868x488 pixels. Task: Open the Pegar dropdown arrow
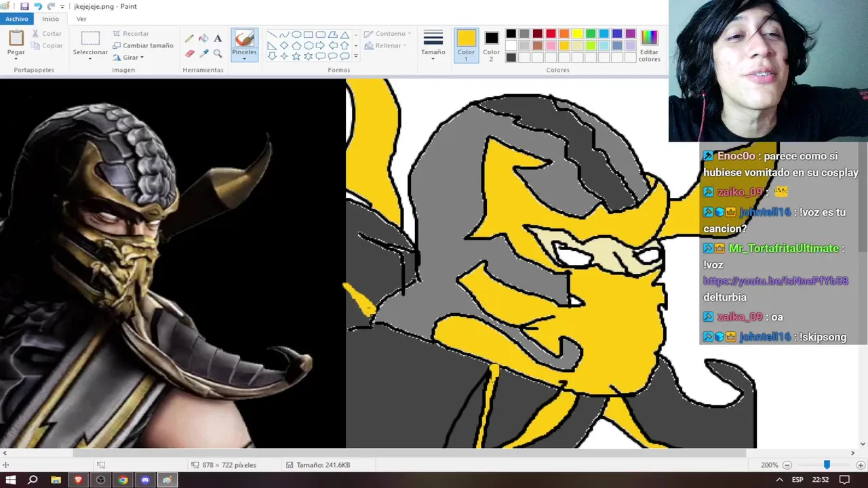(x=16, y=59)
